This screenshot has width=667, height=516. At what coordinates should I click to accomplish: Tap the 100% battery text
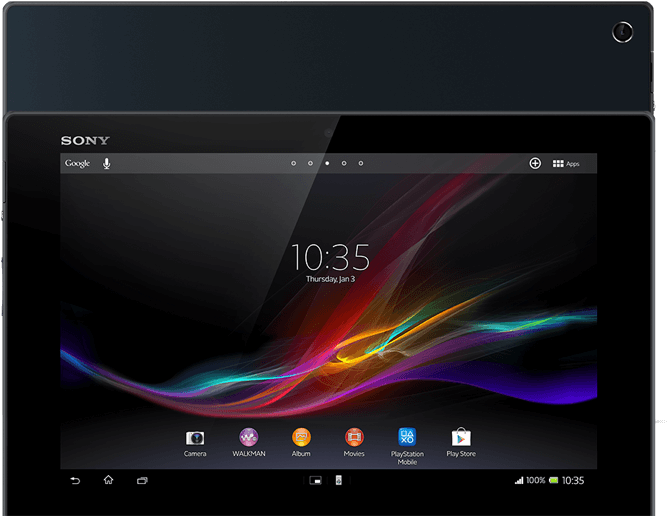click(x=536, y=480)
